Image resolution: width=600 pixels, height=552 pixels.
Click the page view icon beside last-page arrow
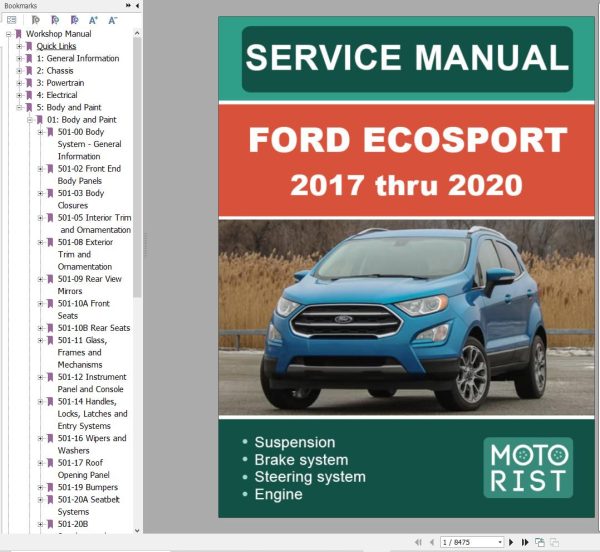pos(540,542)
